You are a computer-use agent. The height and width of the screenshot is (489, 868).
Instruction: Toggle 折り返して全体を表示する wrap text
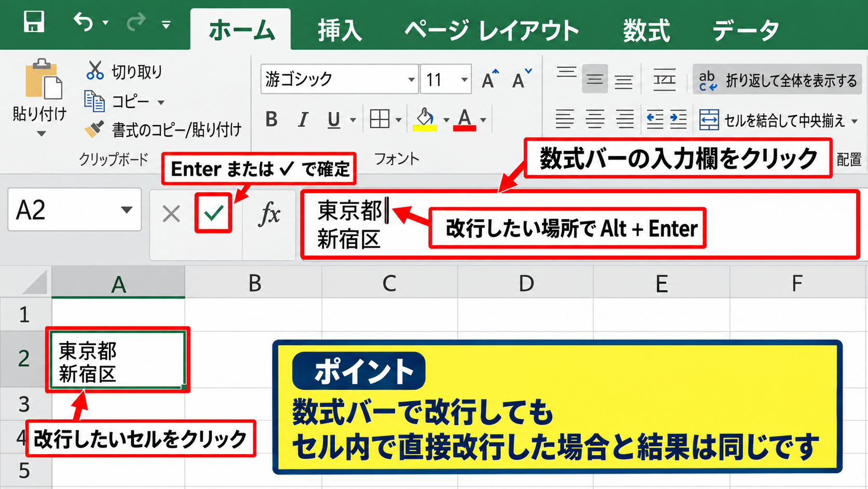(x=777, y=80)
